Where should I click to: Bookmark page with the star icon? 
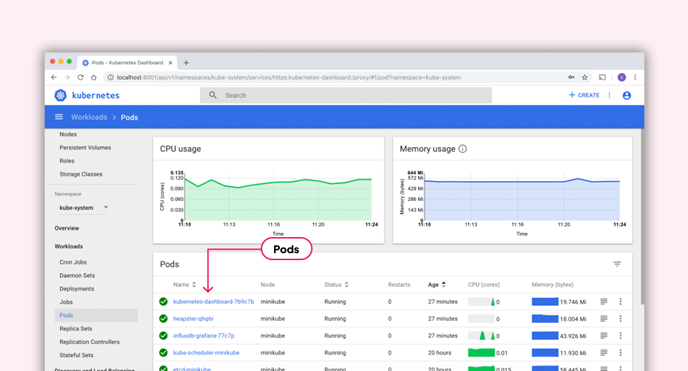[584, 77]
